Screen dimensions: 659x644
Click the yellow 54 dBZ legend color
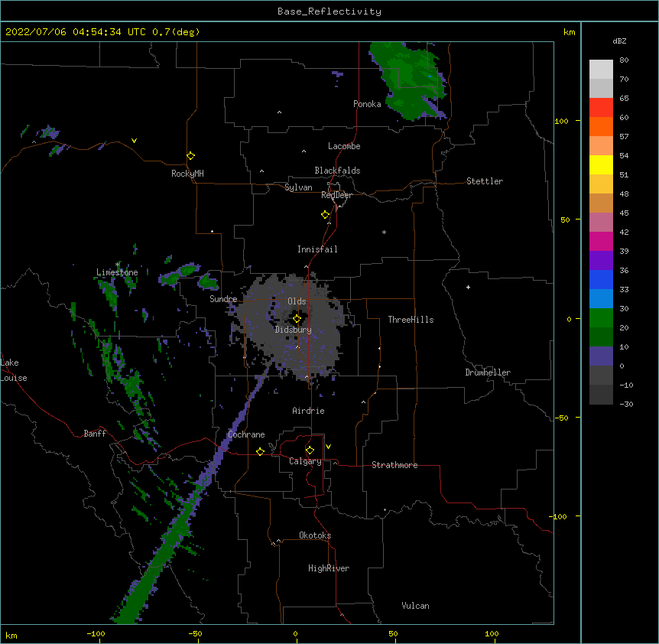[x=601, y=164]
